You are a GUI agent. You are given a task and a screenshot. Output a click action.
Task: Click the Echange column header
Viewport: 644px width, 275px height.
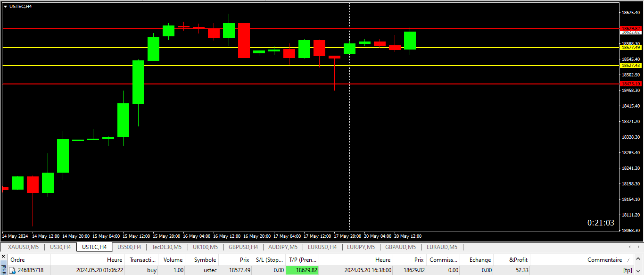click(x=477, y=260)
